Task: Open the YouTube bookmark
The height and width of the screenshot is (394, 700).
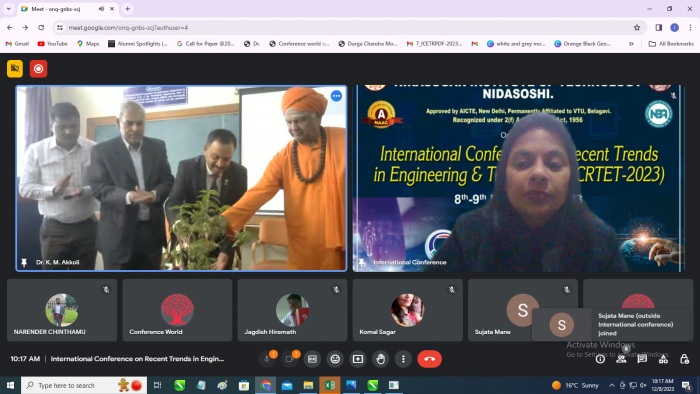Action: click(x=52, y=44)
